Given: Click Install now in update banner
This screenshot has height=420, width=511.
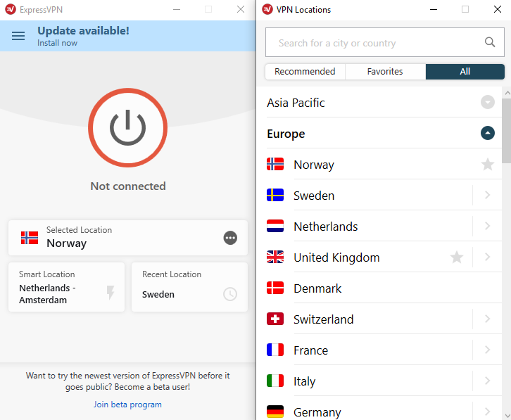Looking at the screenshot, I should tap(57, 43).
